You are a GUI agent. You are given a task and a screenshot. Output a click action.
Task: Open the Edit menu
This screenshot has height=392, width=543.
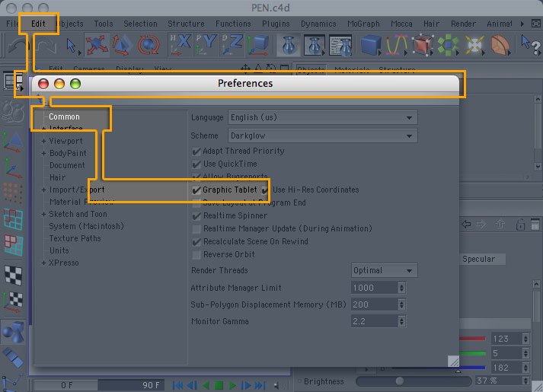click(38, 24)
